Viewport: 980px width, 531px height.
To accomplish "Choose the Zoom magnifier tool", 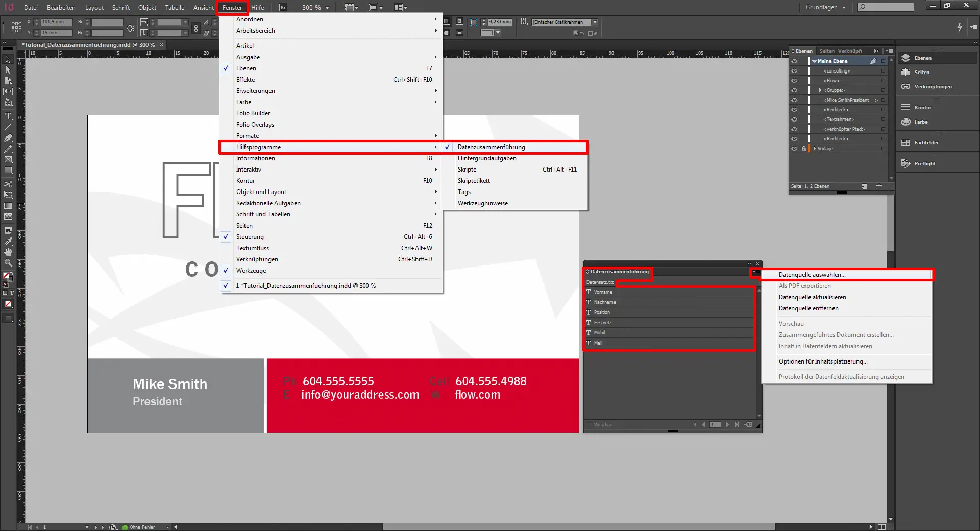I will [8, 263].
